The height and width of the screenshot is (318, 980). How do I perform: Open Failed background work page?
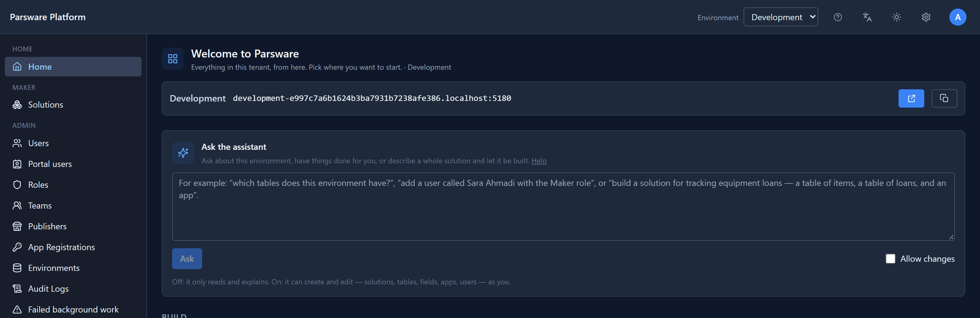click(73, 309)
